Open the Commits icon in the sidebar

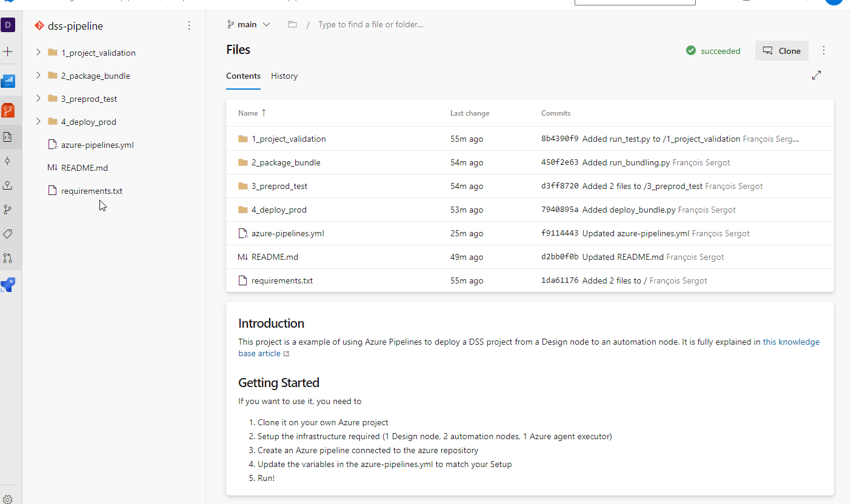tap(8, 161)
